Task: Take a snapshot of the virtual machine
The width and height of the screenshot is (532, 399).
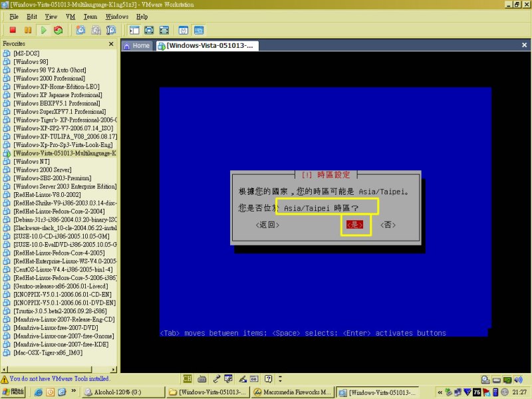Action: coord(80,30)
